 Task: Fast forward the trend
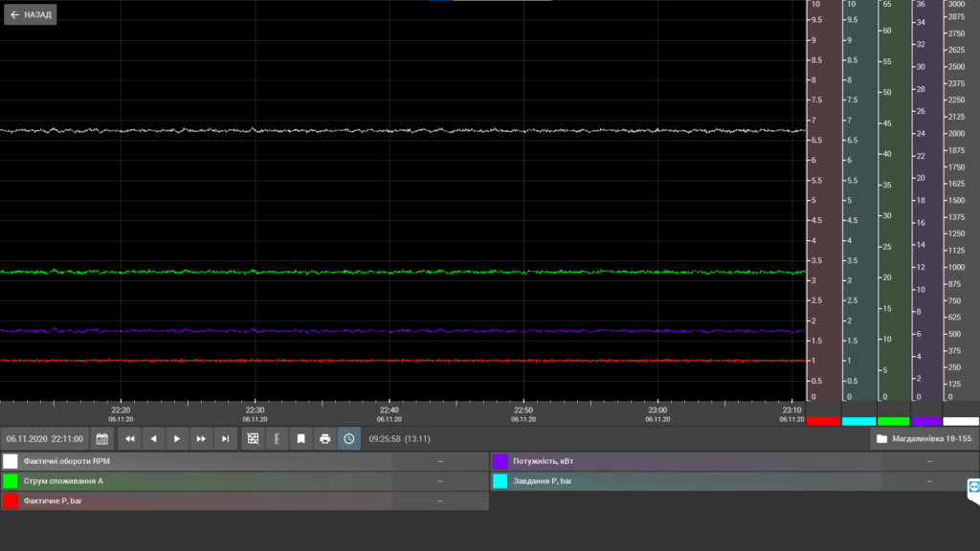click(x=201, y=439)
